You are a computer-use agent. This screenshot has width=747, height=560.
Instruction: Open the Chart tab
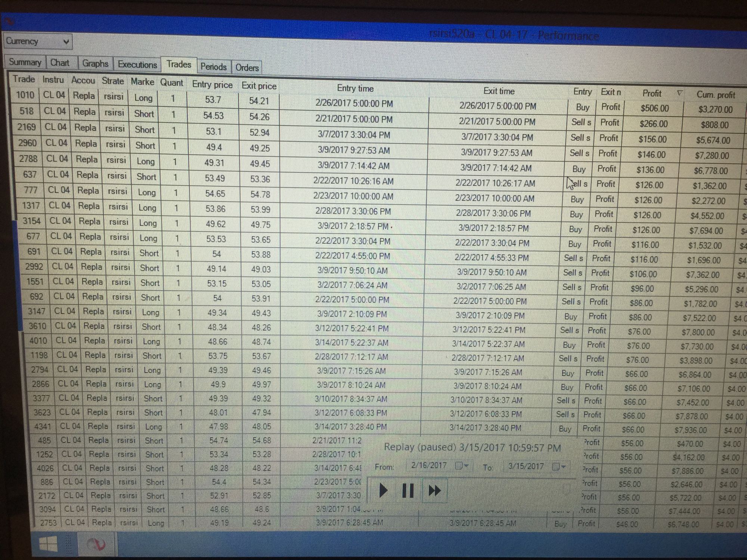tap(60, 63)
